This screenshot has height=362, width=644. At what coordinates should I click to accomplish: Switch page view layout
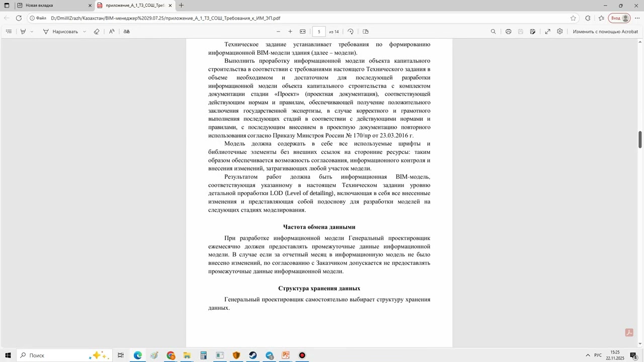(x=366, y=31)
